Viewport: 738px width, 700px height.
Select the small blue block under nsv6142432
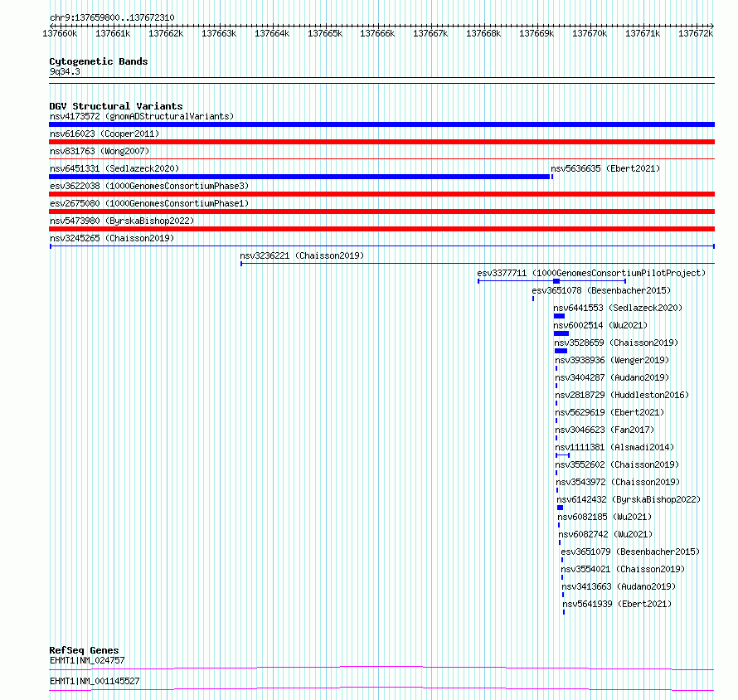pos(560,508)
